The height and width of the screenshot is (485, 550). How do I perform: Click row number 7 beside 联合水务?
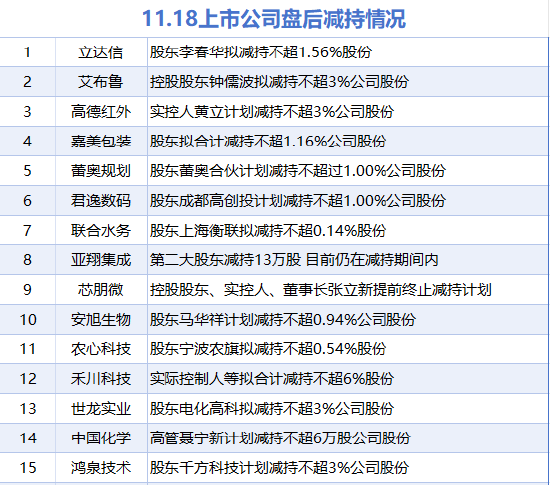27,231
